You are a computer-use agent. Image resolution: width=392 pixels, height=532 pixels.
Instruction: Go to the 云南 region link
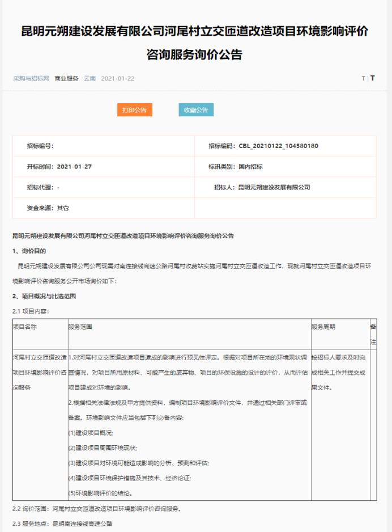[90, 78]
